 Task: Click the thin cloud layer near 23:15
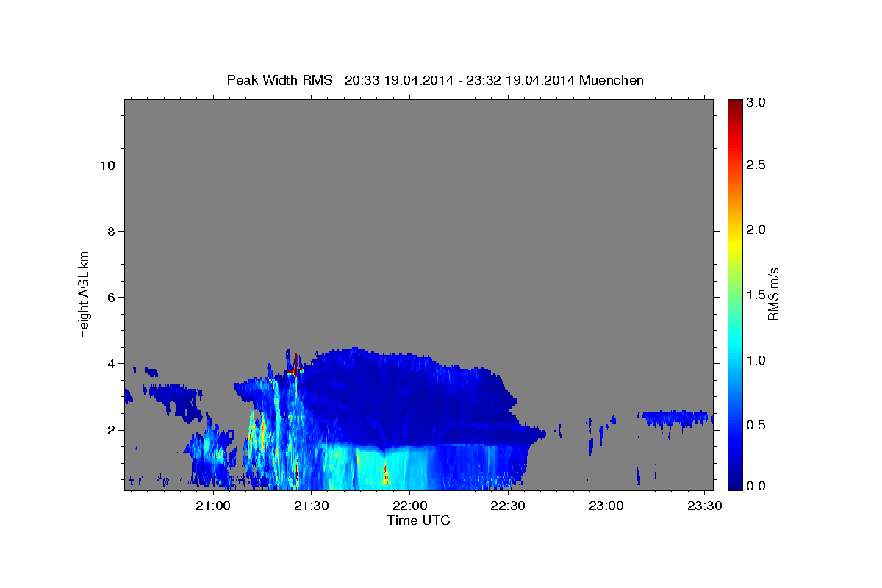pos(676,417)
